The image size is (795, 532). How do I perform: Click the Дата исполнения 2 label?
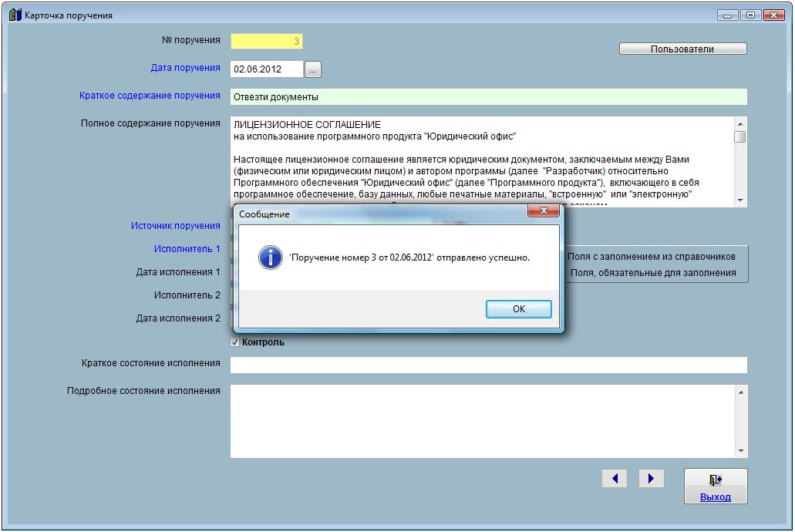178,318
